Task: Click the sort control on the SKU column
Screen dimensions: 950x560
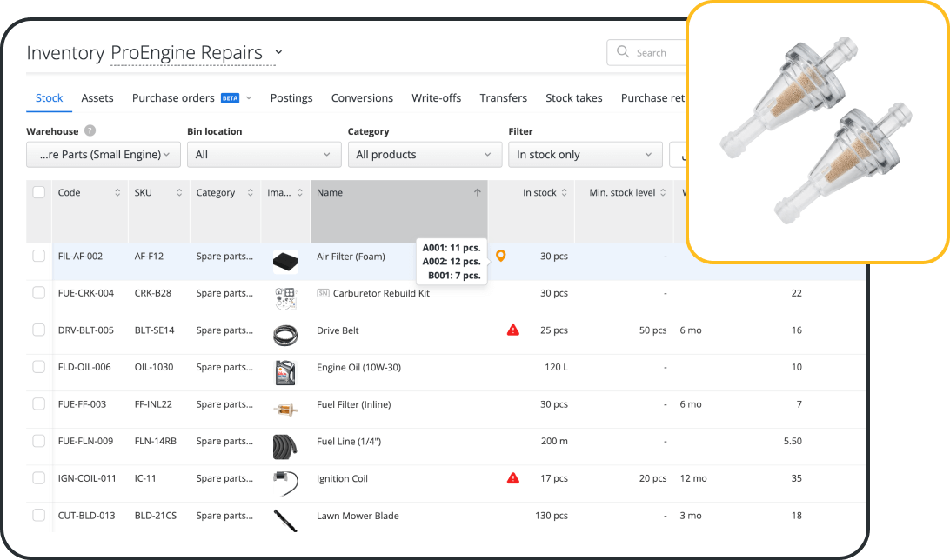Action: [x=181, y=192]
